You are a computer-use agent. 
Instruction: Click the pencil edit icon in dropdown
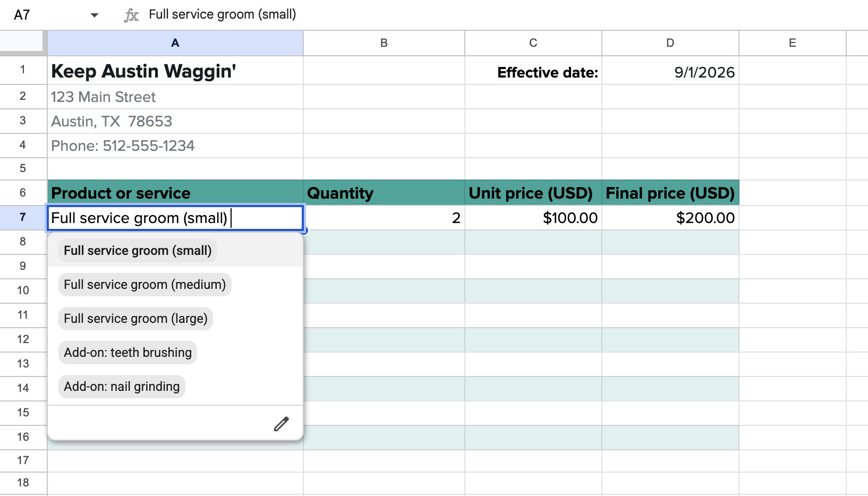tap(281, 424)
